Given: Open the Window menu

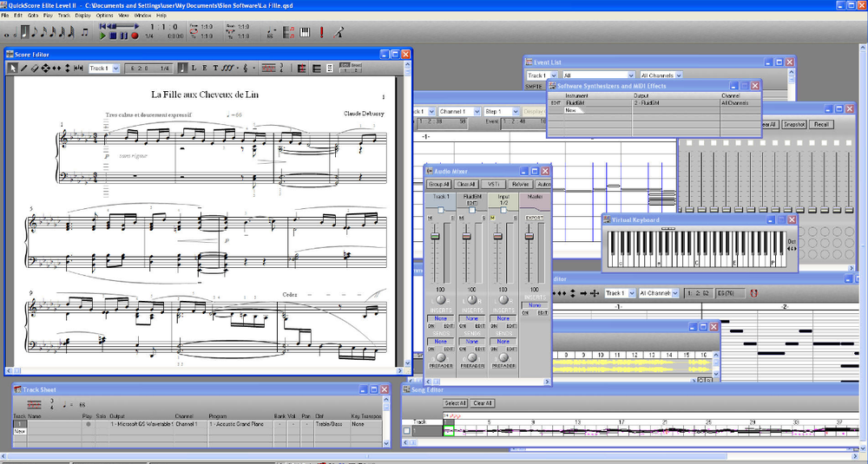Looking at the screenshot, I should point(143,16).
